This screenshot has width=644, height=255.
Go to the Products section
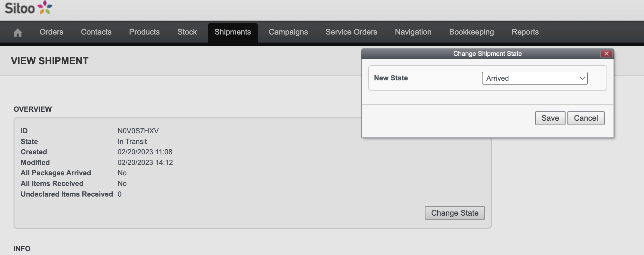pos(144,32)
